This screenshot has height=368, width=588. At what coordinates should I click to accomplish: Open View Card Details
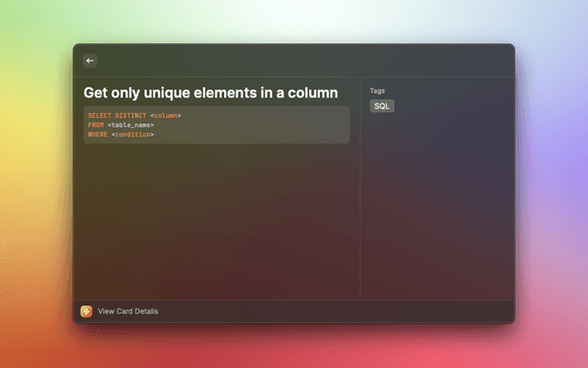(128, 311)
